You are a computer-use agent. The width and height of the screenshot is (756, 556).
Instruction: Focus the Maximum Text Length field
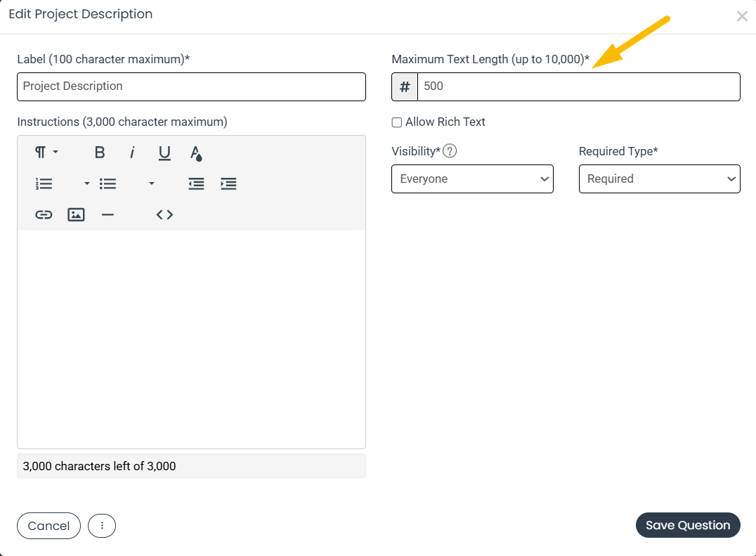point(578,86)
